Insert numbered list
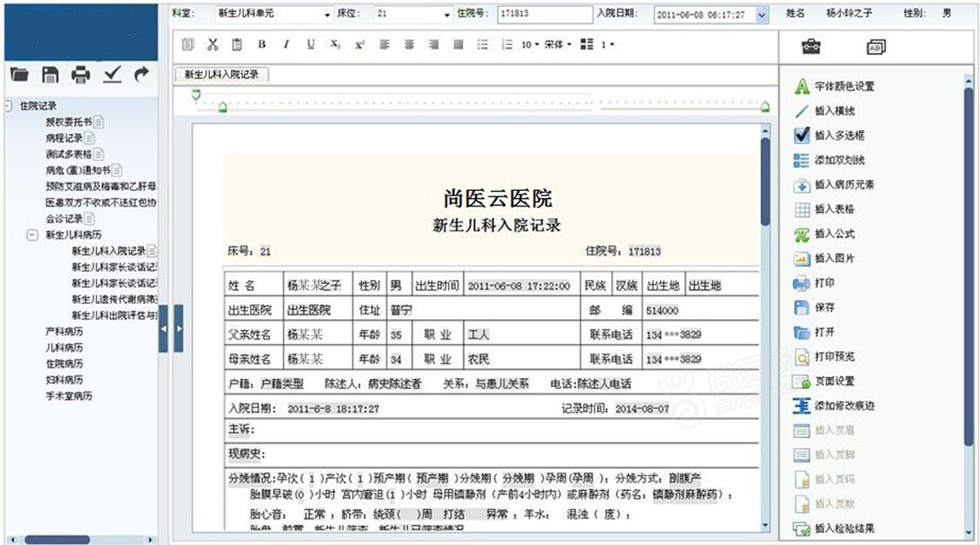 click(507, 44)
